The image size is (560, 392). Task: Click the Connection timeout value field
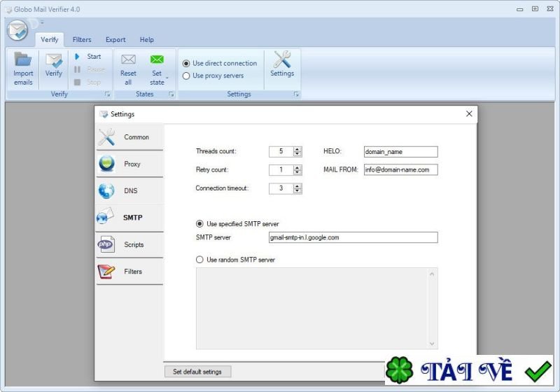[281, 188]
